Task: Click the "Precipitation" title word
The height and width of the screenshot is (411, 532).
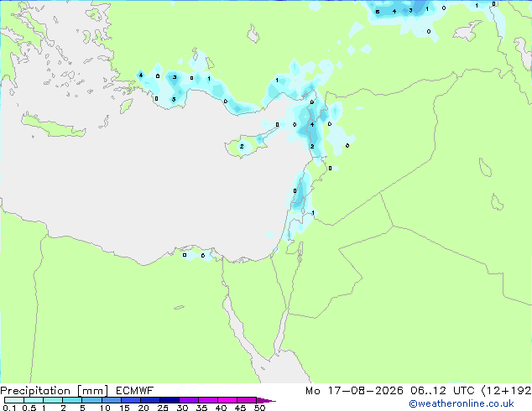Action: coord(35,391)
